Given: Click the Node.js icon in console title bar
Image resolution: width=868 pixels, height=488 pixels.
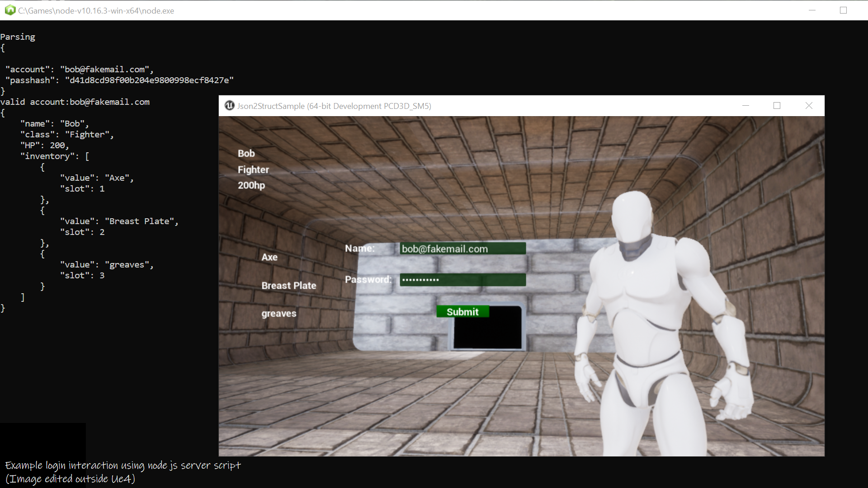Looking at the screenshot, I should tap(10, 10).
